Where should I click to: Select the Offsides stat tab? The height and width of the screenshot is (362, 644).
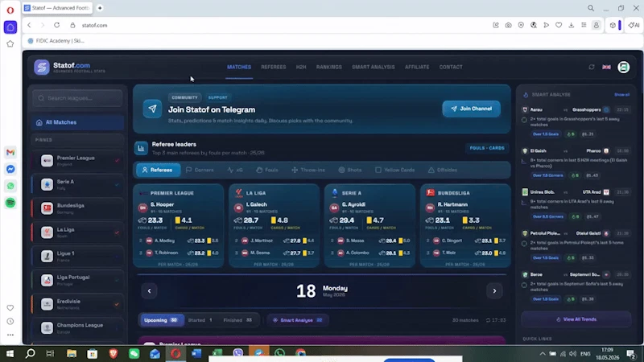point(443,170)
